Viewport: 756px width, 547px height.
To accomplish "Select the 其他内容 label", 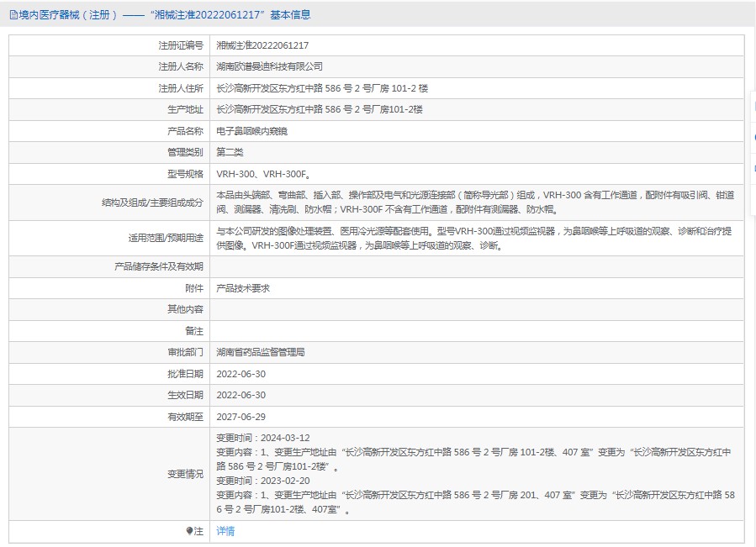I will [x=185, y=309].
